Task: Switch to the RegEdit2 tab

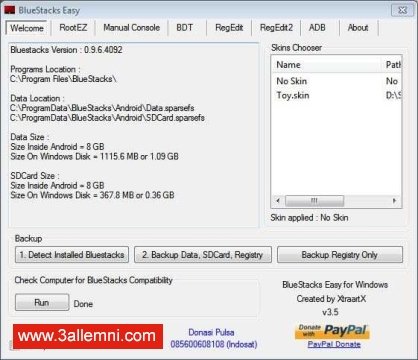Action: [276, 28]
